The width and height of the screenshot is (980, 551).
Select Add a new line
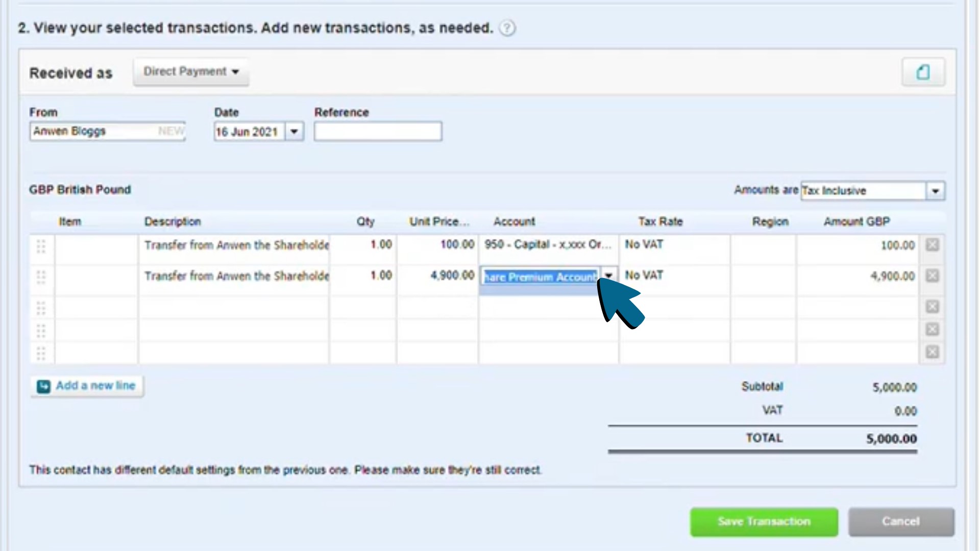pos(95,386)
